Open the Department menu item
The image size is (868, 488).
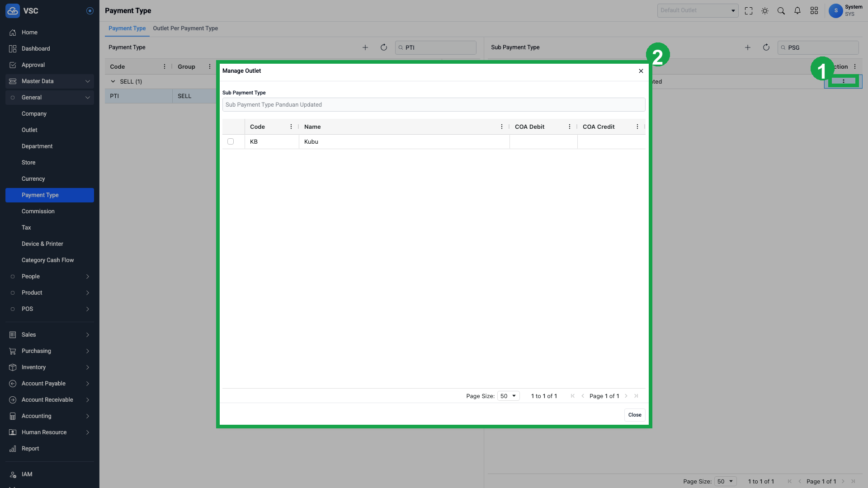click(x=50, y=146)
